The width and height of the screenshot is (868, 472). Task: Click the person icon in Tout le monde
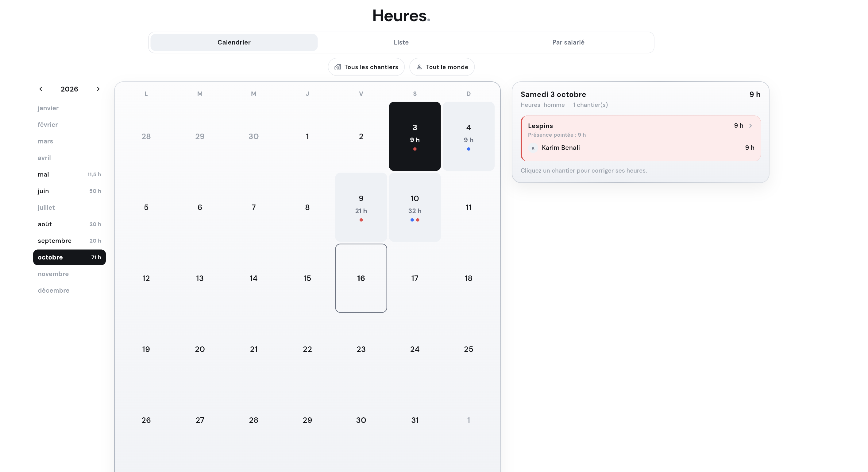(419, 67)
